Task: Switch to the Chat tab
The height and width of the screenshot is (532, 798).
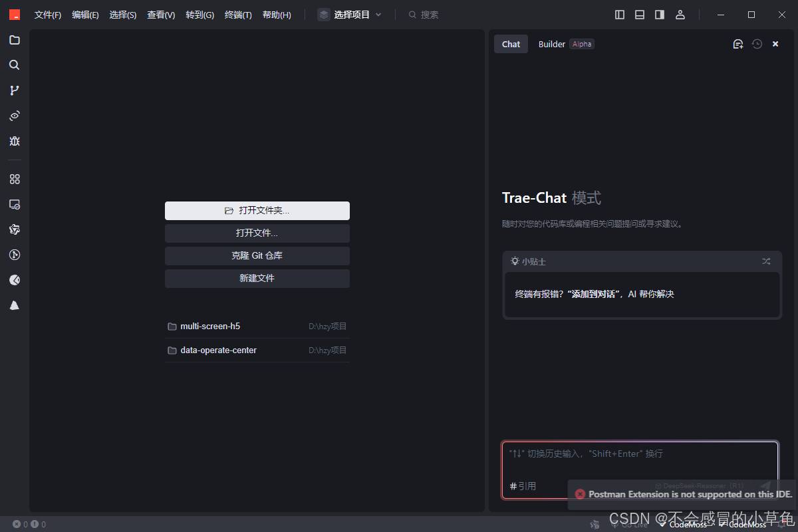Action: click(x=511, y=44)
